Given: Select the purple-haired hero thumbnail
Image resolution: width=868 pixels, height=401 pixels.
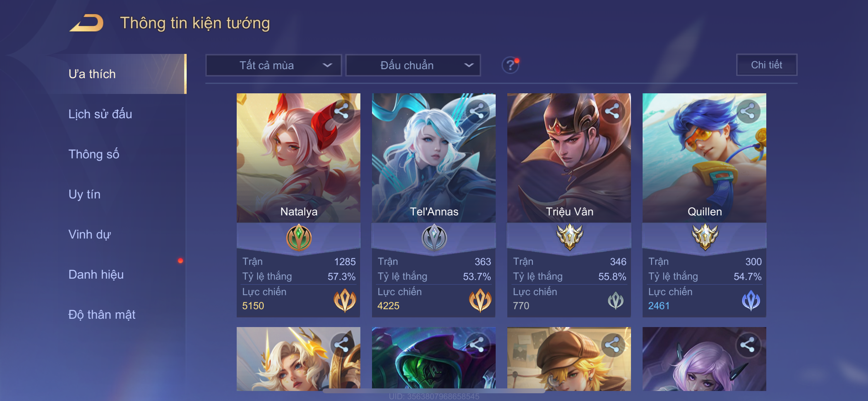Looking at the screenshot, I should point(705,359).
